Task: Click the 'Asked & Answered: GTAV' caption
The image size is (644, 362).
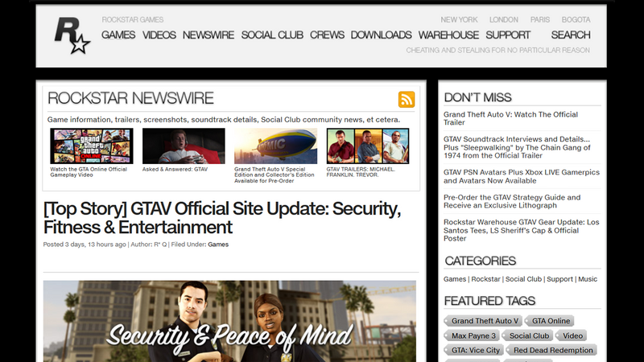Action: click(175, 169)
